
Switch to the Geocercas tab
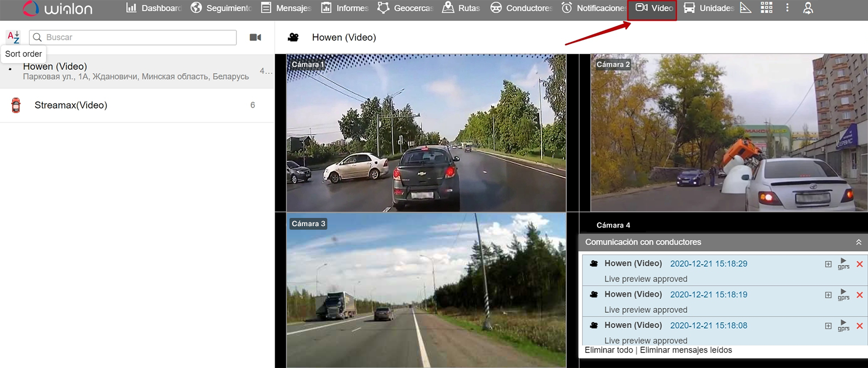(x=405, y=8)
